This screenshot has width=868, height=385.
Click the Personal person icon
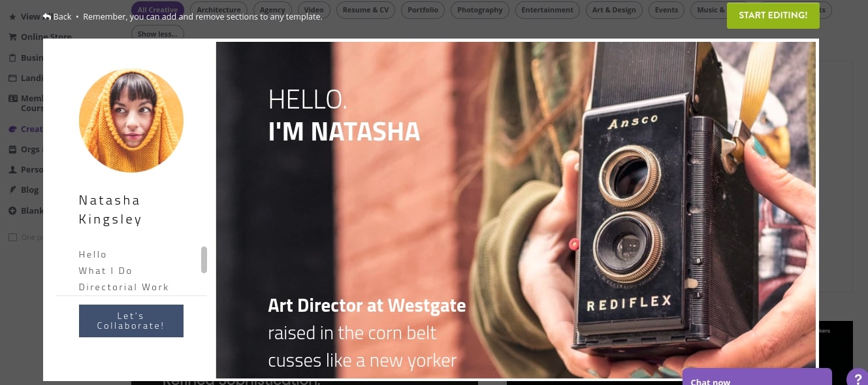point(12,169)
